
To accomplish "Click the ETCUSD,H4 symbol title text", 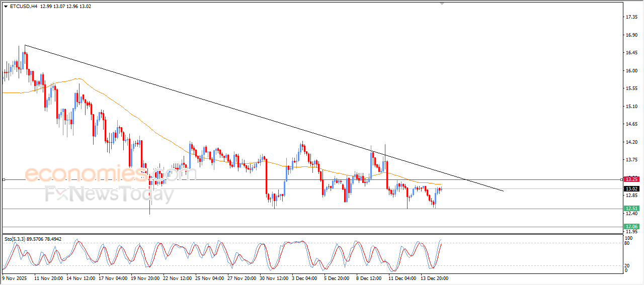I will (x=23, y=7).
